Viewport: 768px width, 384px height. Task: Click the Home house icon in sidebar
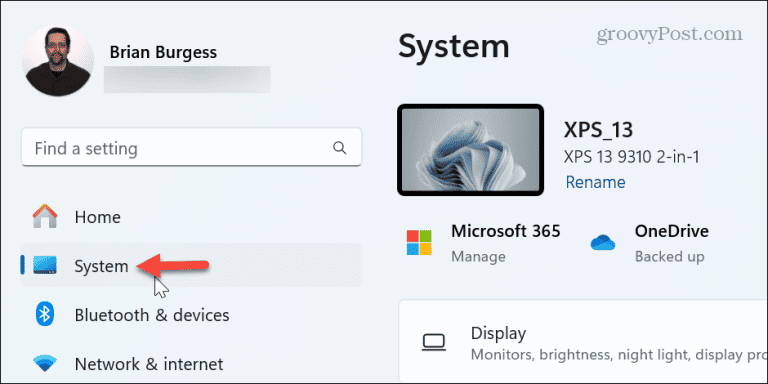point(45,216)
